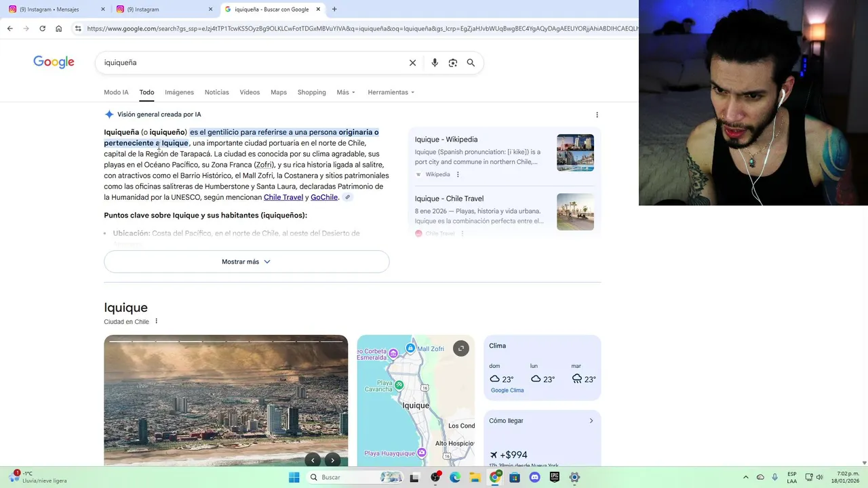Switch to Videos results
The height and width of the screenshot is (488, 868).
(x=250, y=92)
